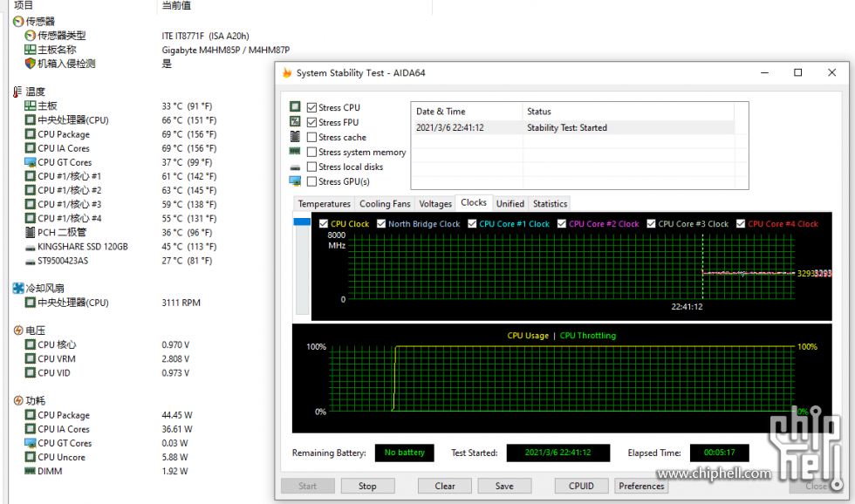The width and height of the screenshot is (855, 504).
Task: Uncheck the Stress CPU checkbox
Action: click(x=312, y=107)
